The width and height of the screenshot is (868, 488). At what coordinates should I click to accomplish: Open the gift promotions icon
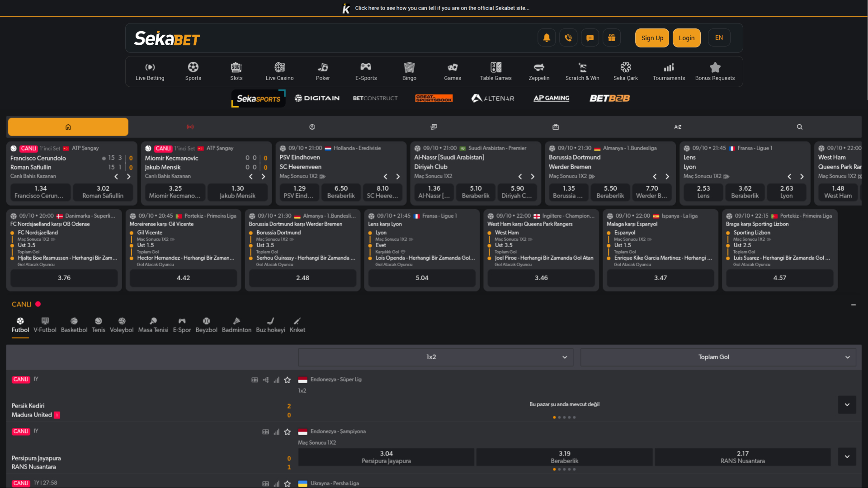pyautogui.click(x=612, y=38)
